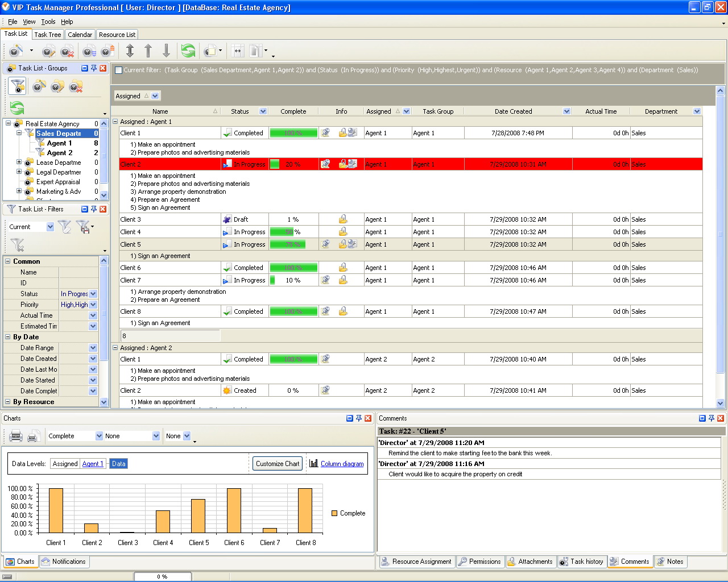Click the Assigned data level button
Image resolution: width=728 pixels, height=582 pixels.
65,464
